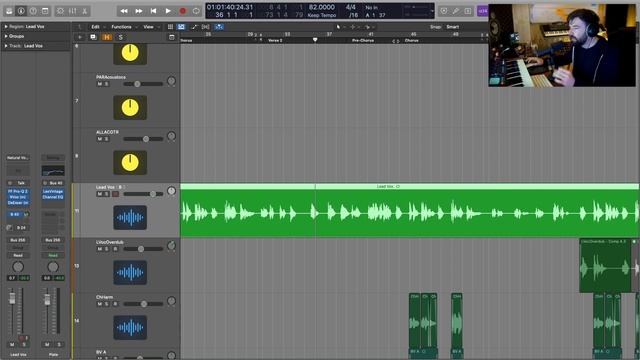
Task: Open the Snap Smart dropdown
Action: pos(453,27)
